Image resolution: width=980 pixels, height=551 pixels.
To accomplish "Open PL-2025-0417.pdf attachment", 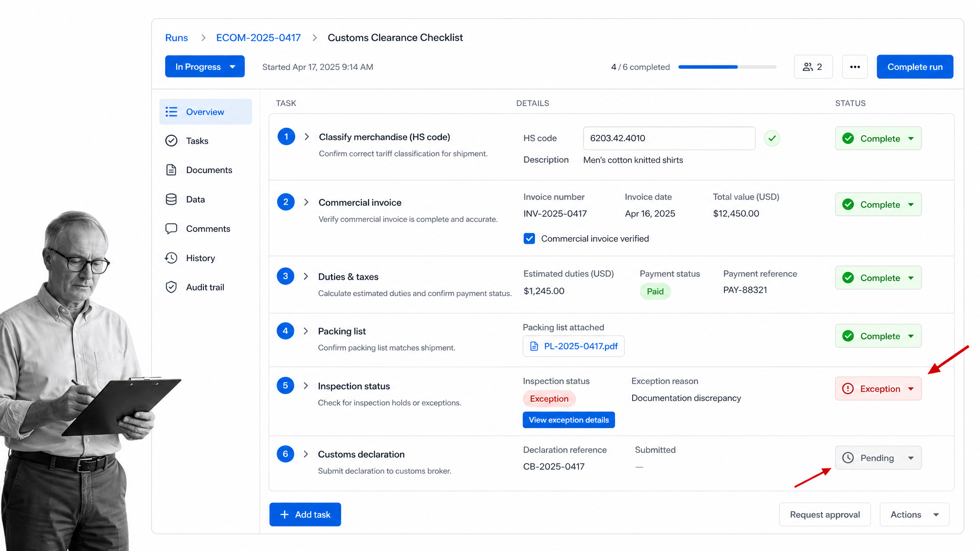I will [573, 346].
